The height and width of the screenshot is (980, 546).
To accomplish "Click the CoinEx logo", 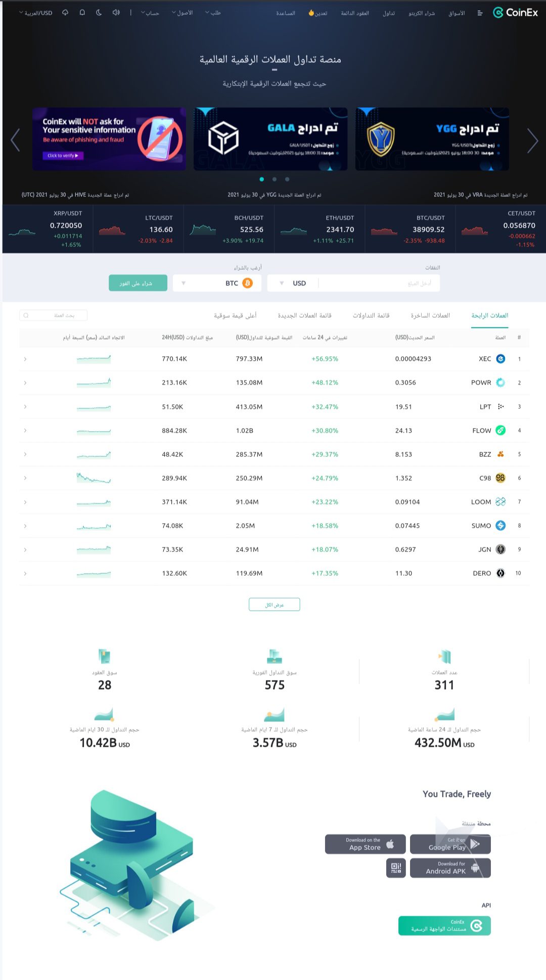I will [515, 13].
